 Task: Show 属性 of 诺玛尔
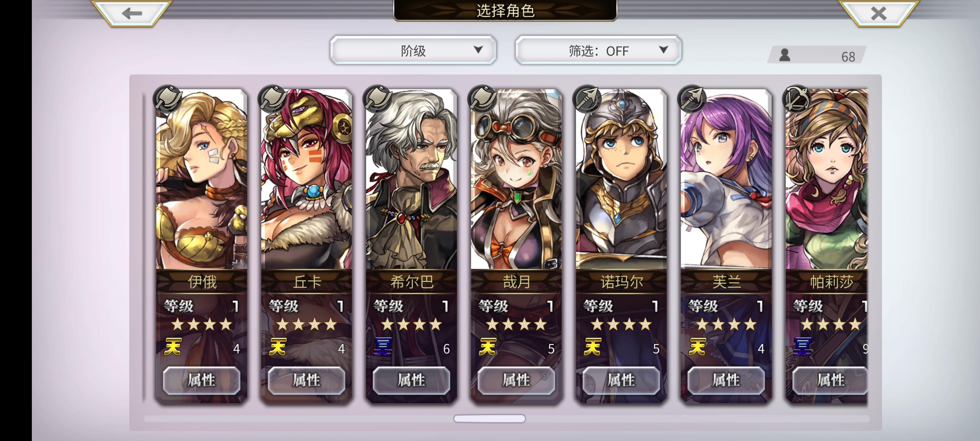621,380
